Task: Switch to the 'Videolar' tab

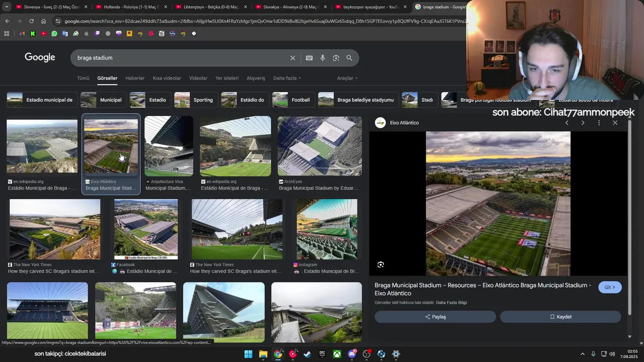Action: click(x=198, y=78)
